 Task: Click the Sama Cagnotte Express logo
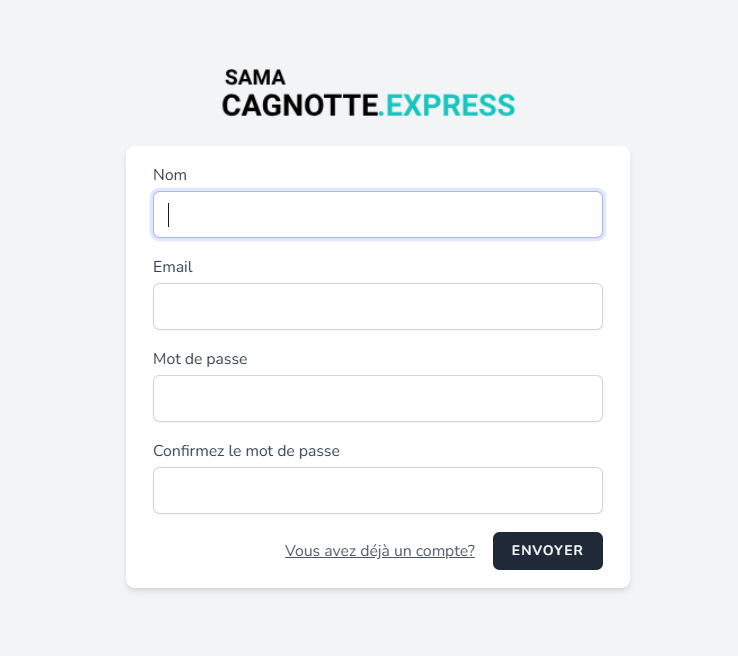tap(369, 93)
